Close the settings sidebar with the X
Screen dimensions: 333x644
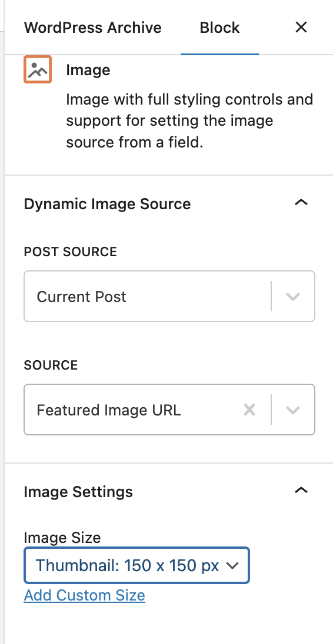[x=301, y=28]
